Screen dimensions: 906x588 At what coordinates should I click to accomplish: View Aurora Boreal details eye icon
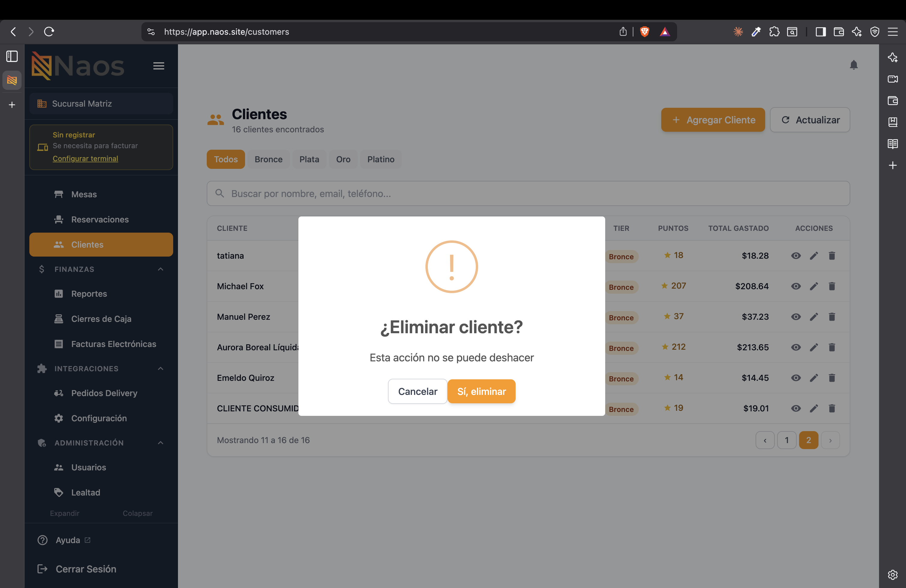point(796,347)
